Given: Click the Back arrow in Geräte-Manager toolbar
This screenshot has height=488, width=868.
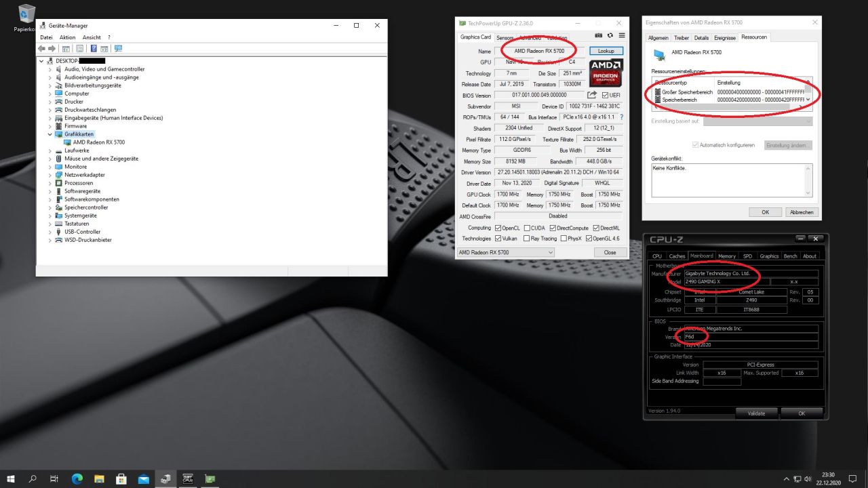Looking at the screenshot, I should coord(42,49).
